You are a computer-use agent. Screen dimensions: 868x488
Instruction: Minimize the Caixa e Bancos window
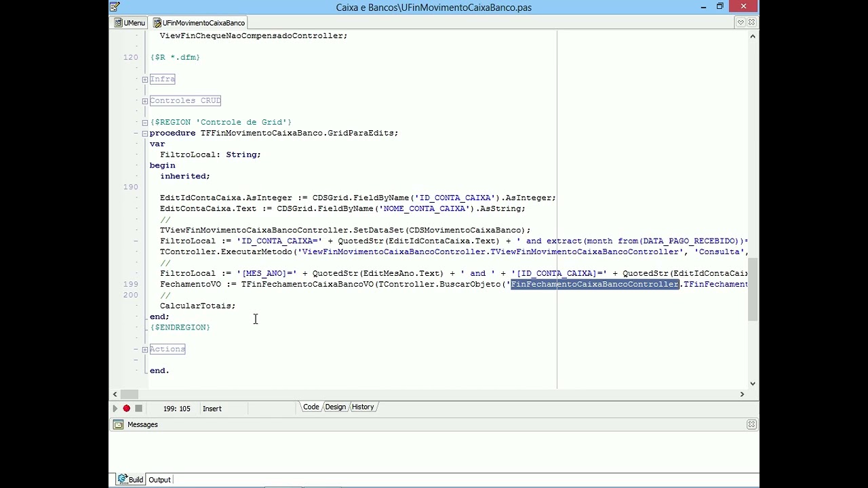tap(703, 7)
